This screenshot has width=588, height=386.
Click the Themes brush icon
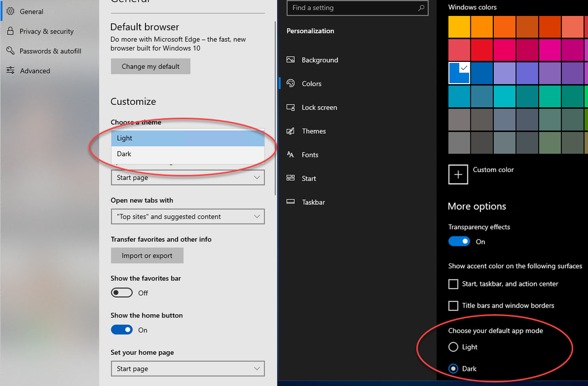click(x=291, y=131)
